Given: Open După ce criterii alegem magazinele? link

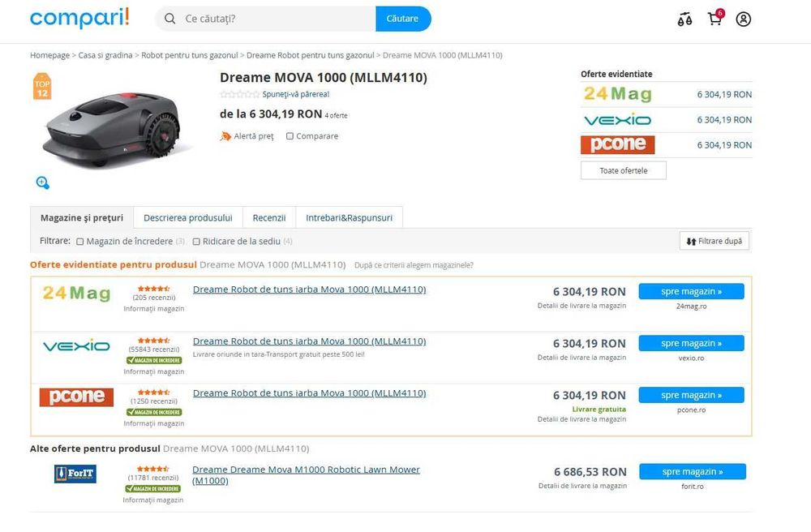Looking at the screenshot, I should pyautogui.click(x=414, y=265).
